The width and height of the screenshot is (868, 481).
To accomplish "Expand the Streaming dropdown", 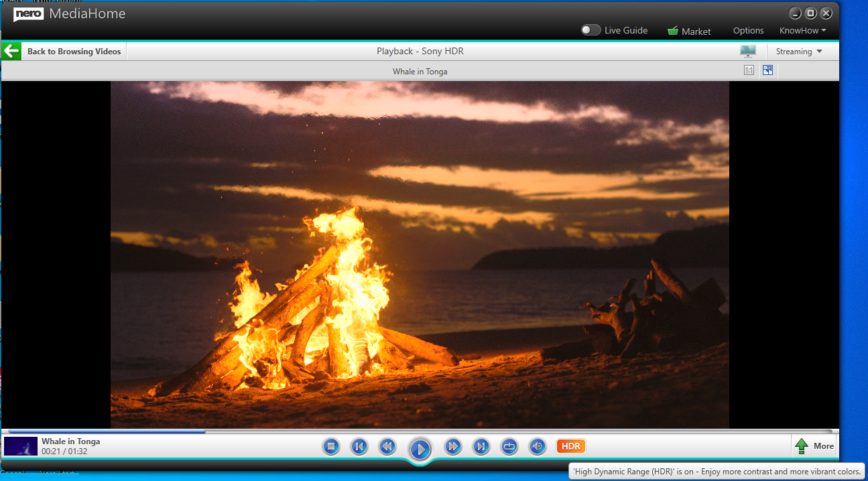I will 799,52.
